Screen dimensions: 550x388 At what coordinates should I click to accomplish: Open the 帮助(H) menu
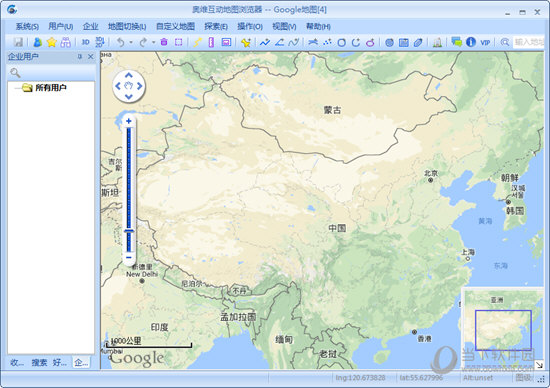[318, 26]
